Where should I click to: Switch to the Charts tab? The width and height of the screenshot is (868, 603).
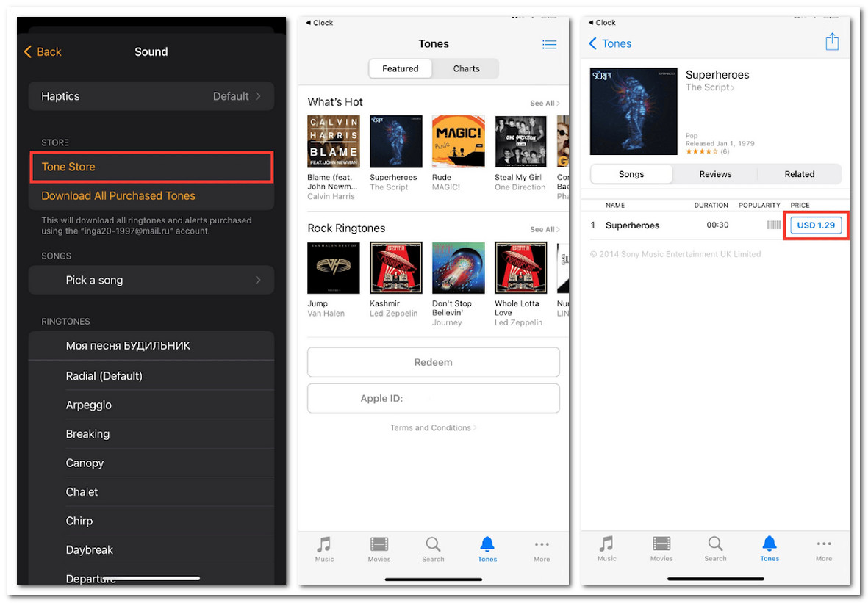click(x=466, y=68)
